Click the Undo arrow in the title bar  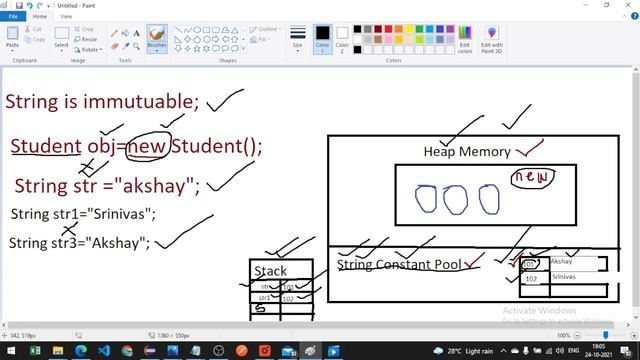(x=29, y=5)
